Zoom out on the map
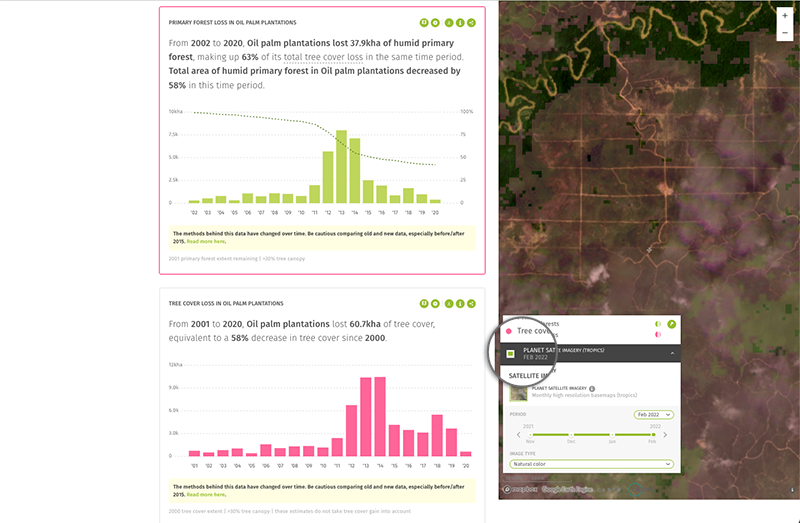The width and height of the screenshot is (800, 523). pos(785,33)
